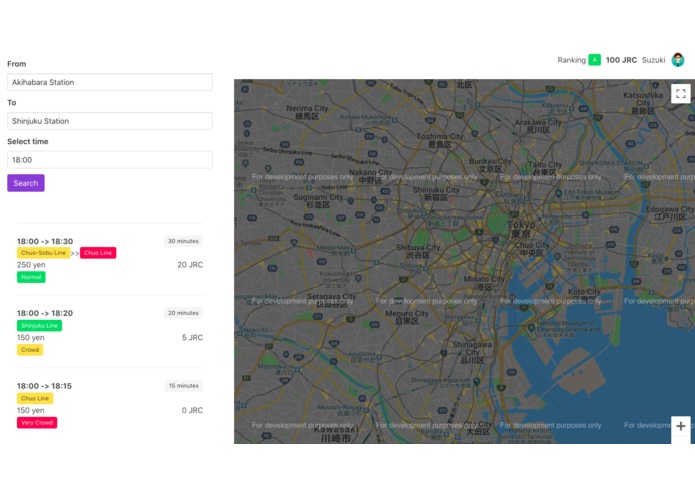Click Minato City label on map
The width and height of the screenshot is (695, 494).
tap(484, 283)
